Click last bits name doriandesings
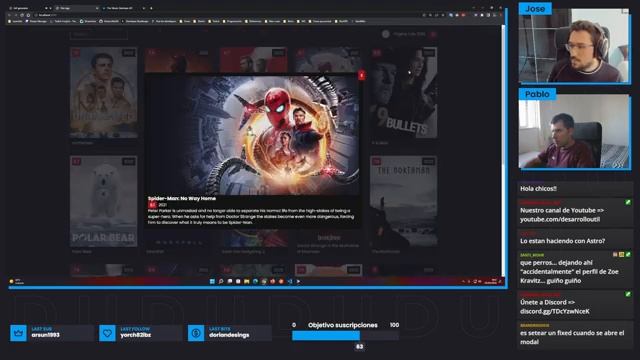This screenshot has width=640, height=360. pyautogui.click(x=229, y=335)
